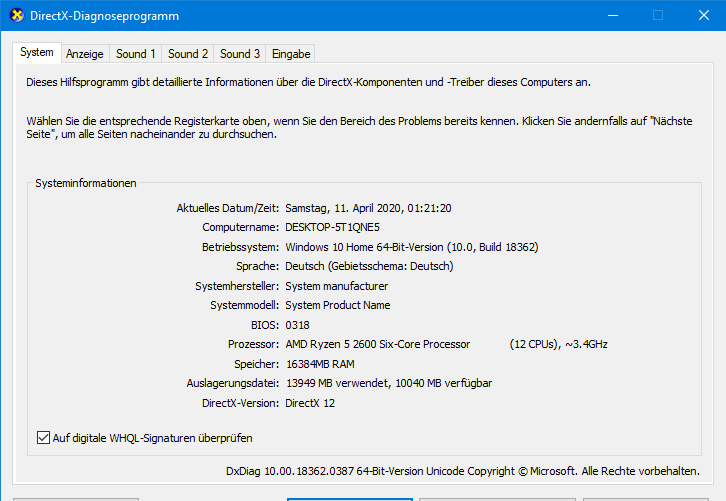
Task: Toggle the WHQL-Signaturen überprüfen checkbox
Action: (44, 437)
